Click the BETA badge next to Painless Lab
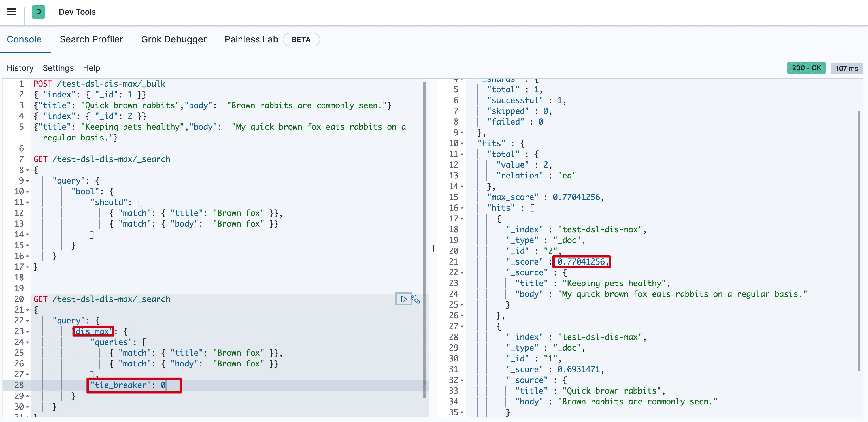 [301, 39]
